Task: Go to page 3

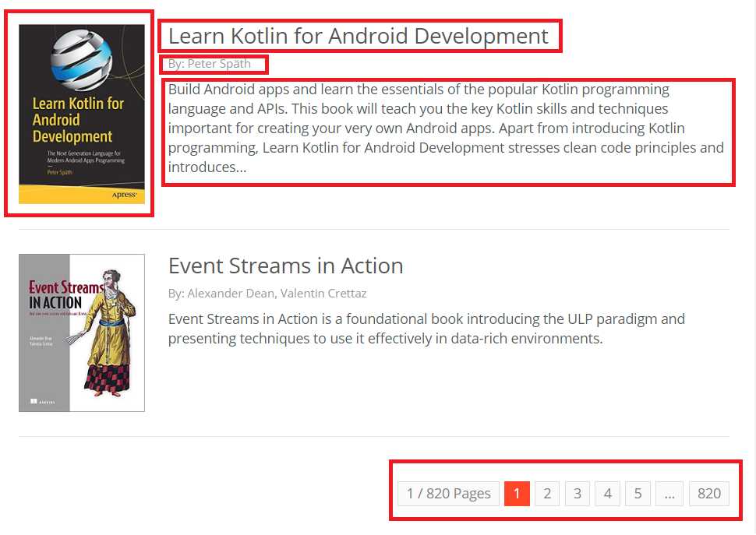Action: [577, 494]
